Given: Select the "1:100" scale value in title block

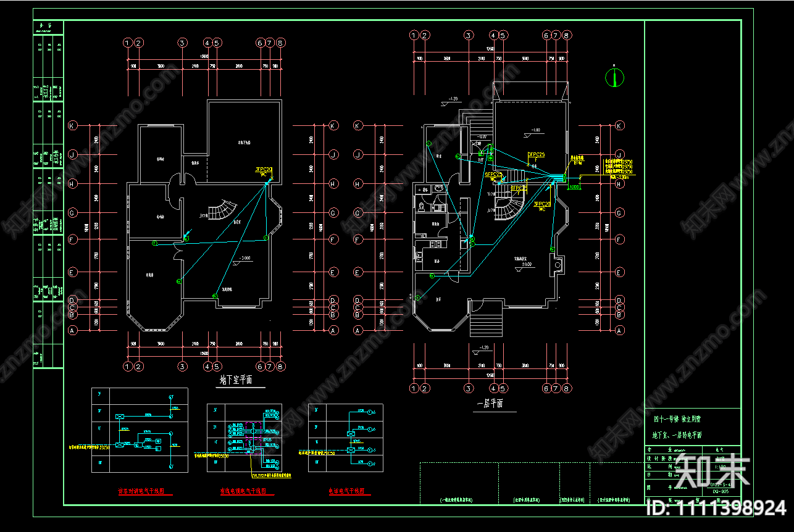Looking at the screenshot, I should [x=720, y=467].
